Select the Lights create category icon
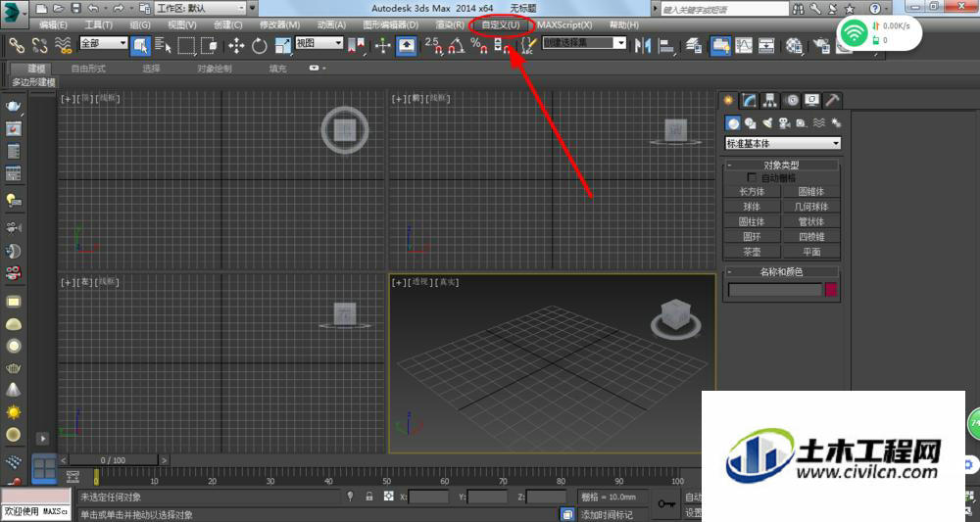Viewport: 980px width, 522px height. (767, 123)
